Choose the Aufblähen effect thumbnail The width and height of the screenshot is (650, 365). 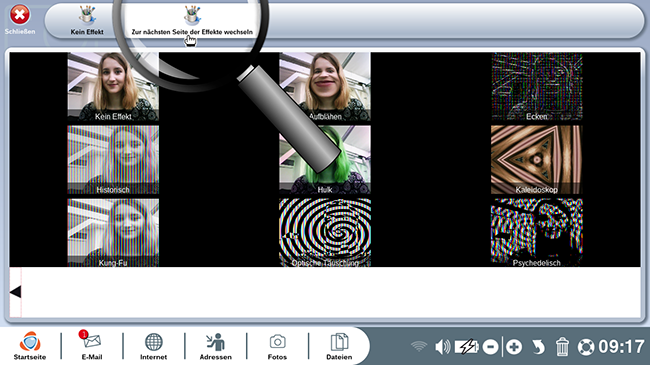click(325, 87)
